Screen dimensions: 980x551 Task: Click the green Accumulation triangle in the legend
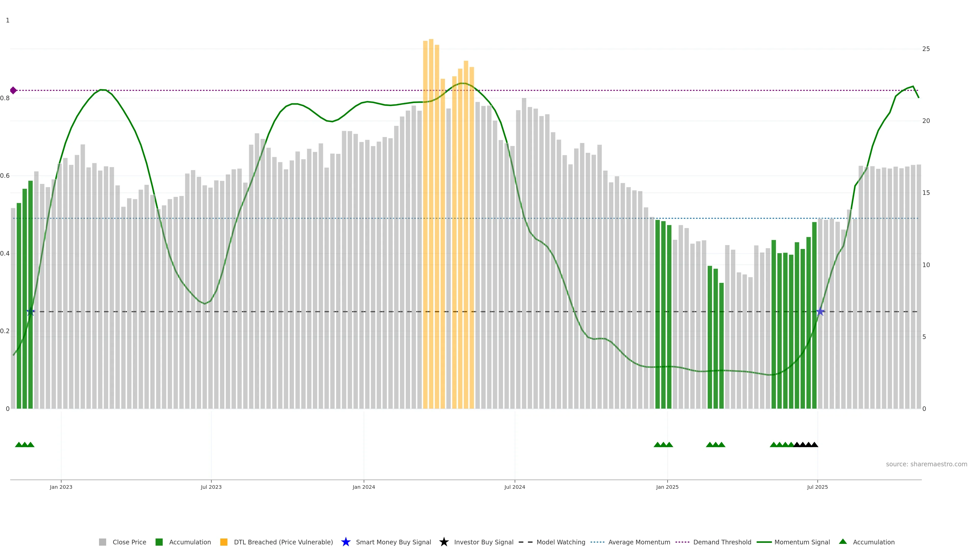843,542
